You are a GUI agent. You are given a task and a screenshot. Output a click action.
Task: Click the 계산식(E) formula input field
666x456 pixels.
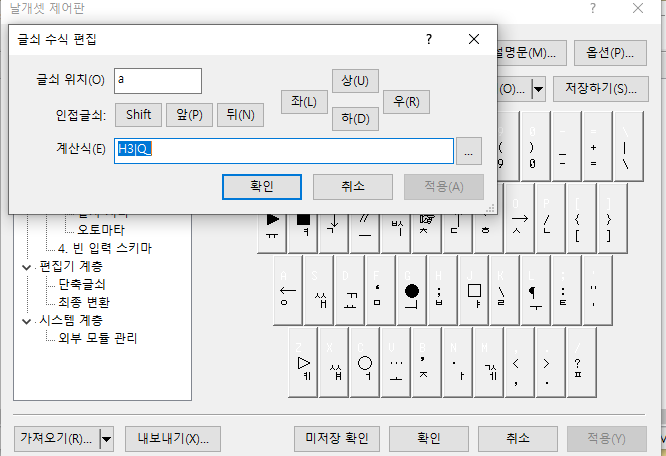[x=284, y=150]
